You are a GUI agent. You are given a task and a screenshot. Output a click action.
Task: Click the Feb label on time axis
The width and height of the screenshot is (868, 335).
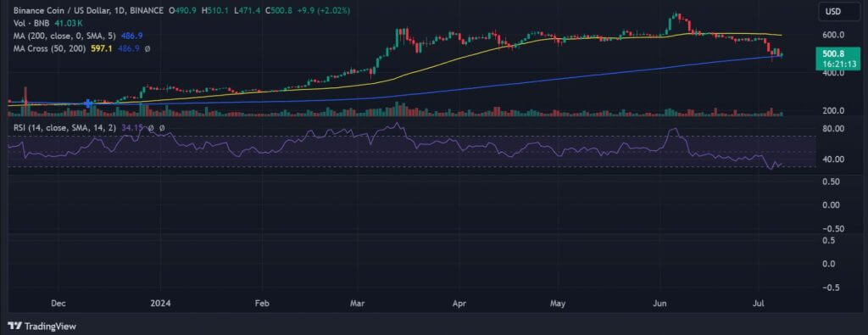click(263, 304)
